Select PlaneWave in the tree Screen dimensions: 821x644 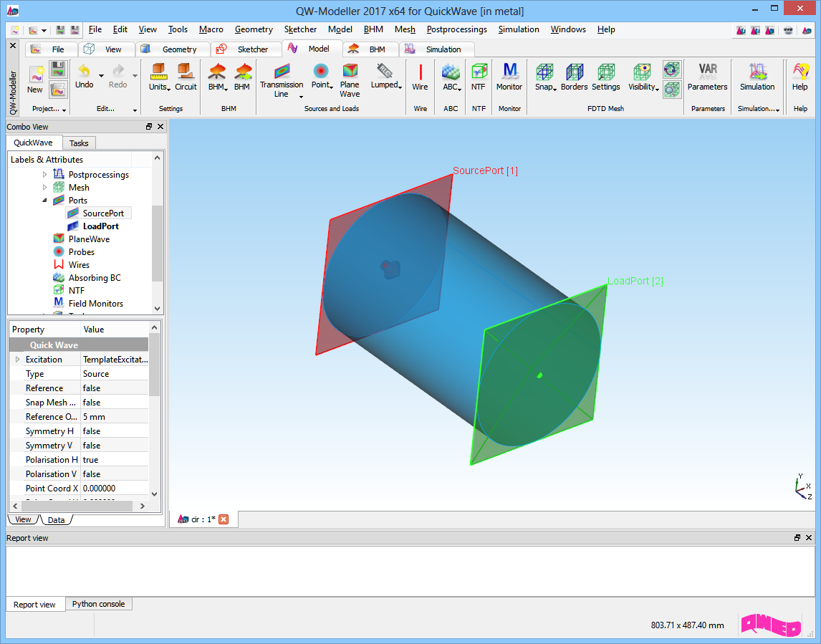tap(89, 239)
